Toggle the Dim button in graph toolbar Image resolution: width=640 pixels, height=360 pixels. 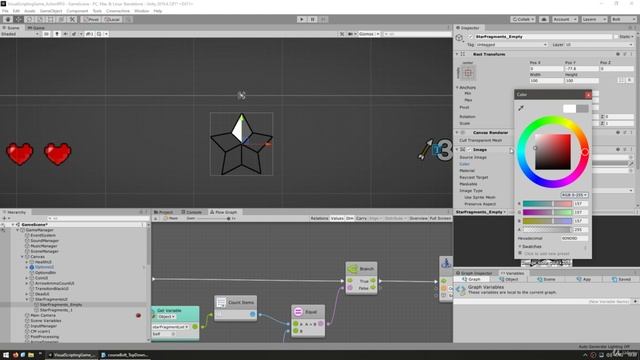click(350, 218)
